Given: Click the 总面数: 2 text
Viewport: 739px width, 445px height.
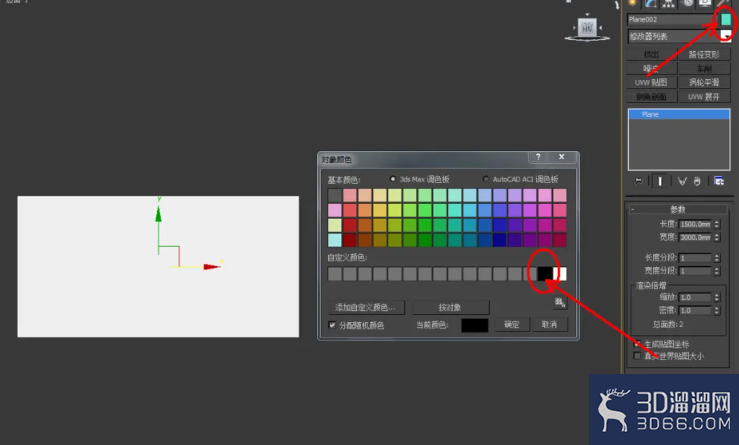Looking at the screenshot, I should tap(668, 324).
